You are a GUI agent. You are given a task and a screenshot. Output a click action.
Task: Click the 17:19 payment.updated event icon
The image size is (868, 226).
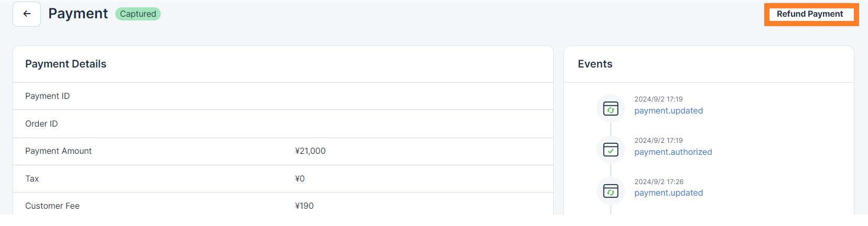click(x=611, y=108)
